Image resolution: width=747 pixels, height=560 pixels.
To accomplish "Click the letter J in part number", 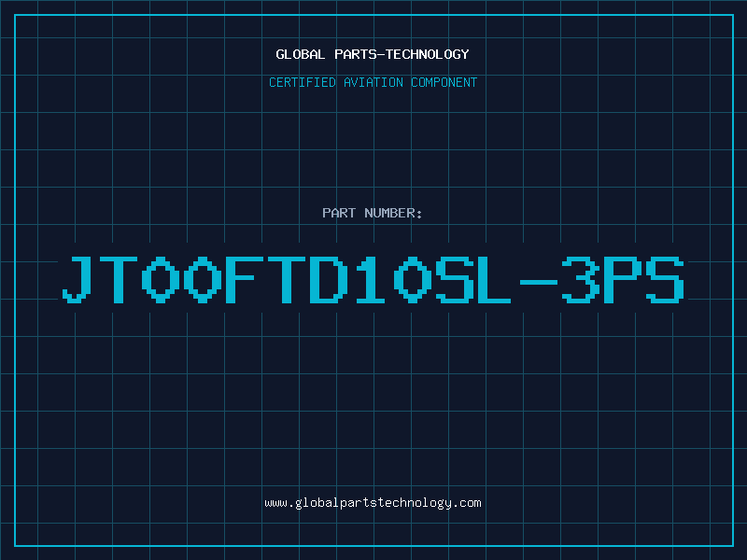I will 78,279.
